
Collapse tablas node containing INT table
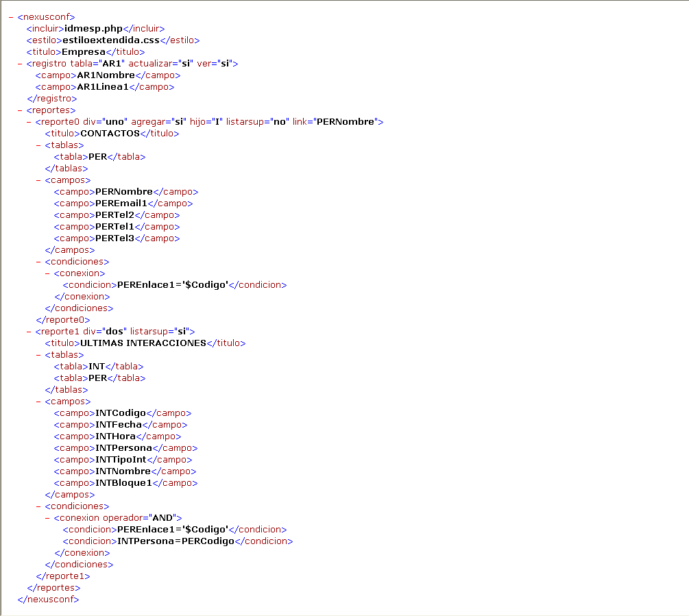click(38, 354)
